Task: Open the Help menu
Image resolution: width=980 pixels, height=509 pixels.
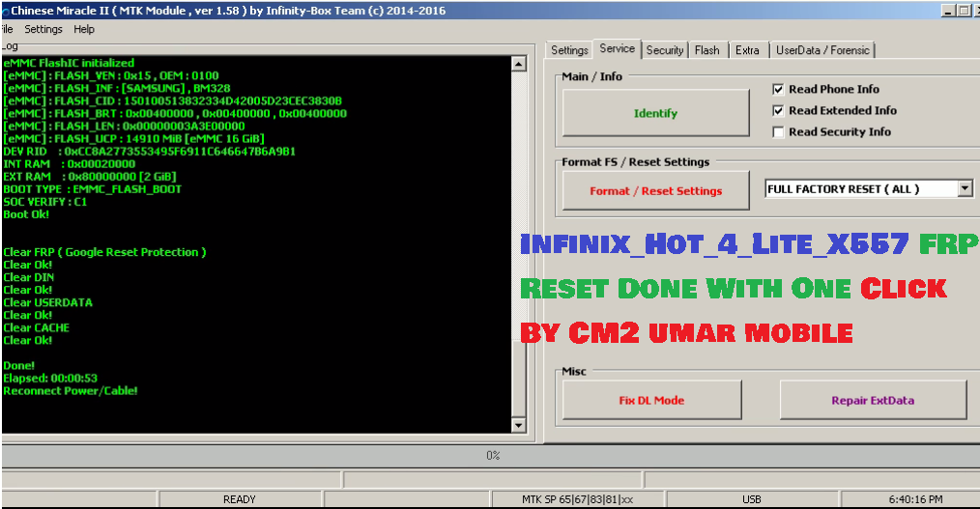Action: pos(84,29)
